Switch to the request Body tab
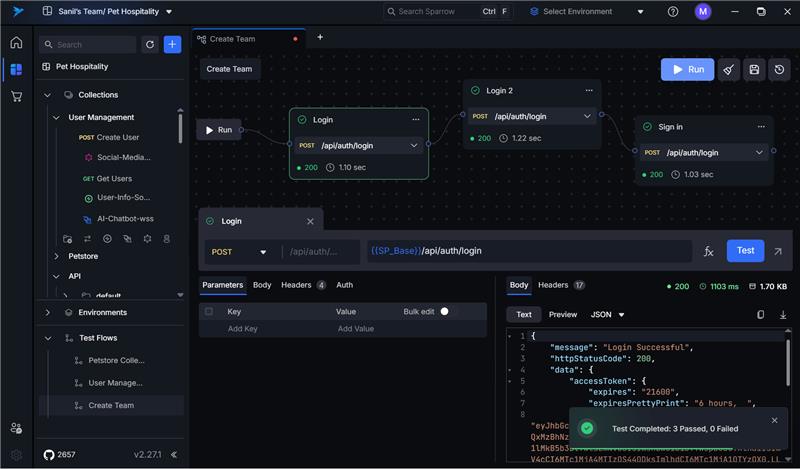Image resolution: width=800 pixels, height=469 pixels. point(262,285)
